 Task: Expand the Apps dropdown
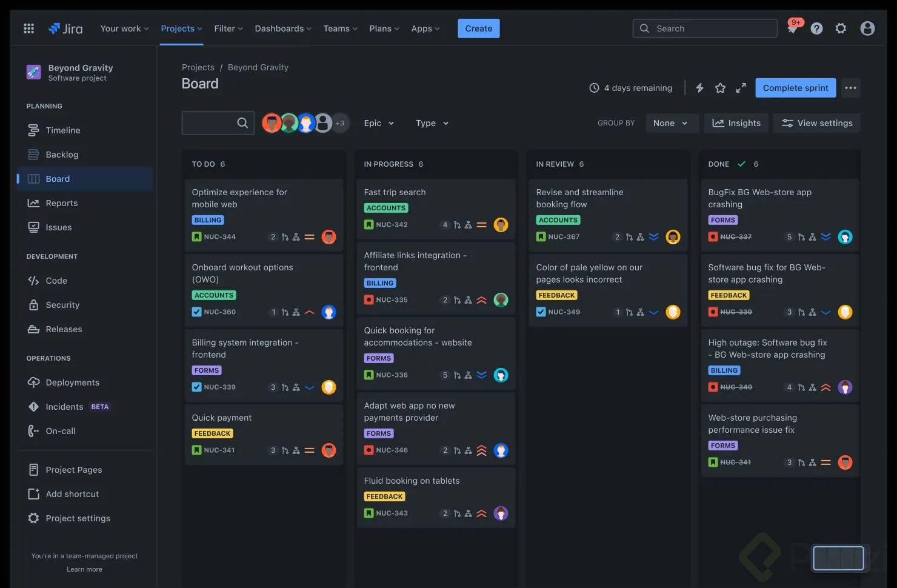tap(425, 28)
